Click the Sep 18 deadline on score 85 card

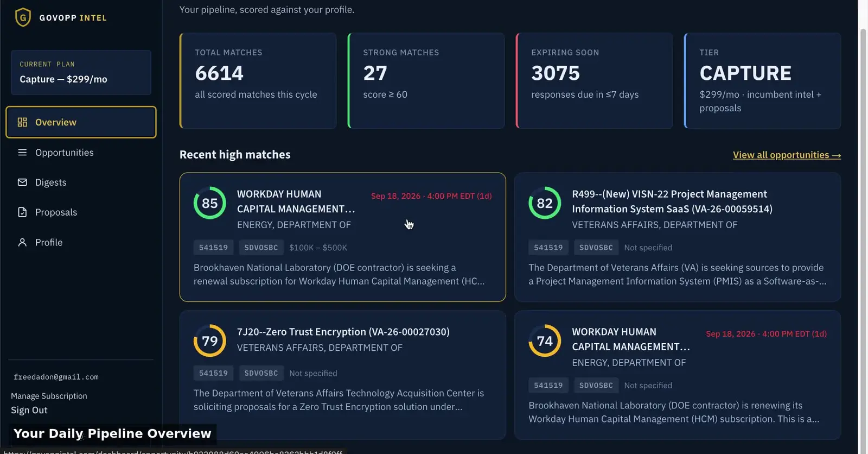pos(431,196)
